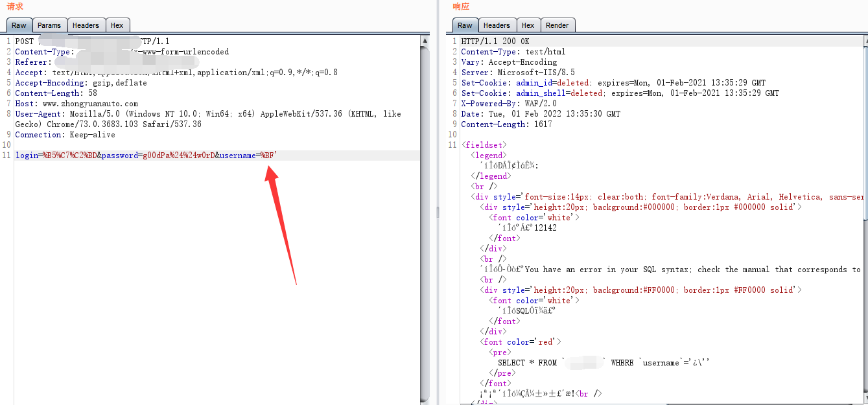
Task: Switch to the response Raw tab
Action: [465, 25]
